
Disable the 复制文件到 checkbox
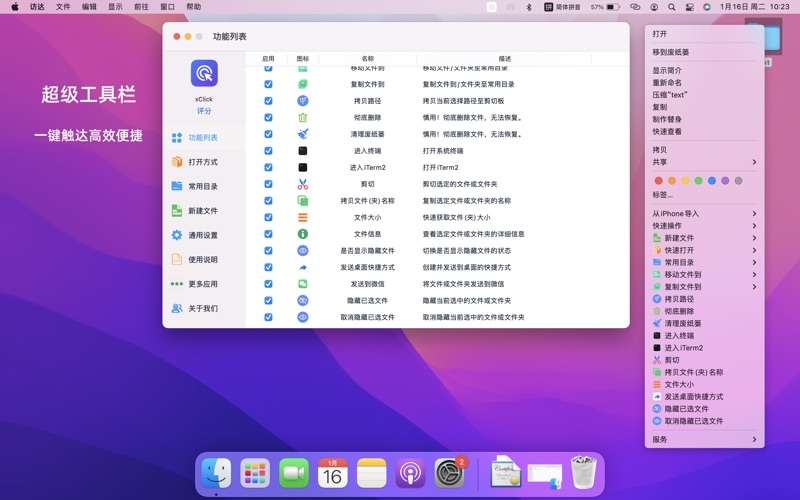(268, 84)
